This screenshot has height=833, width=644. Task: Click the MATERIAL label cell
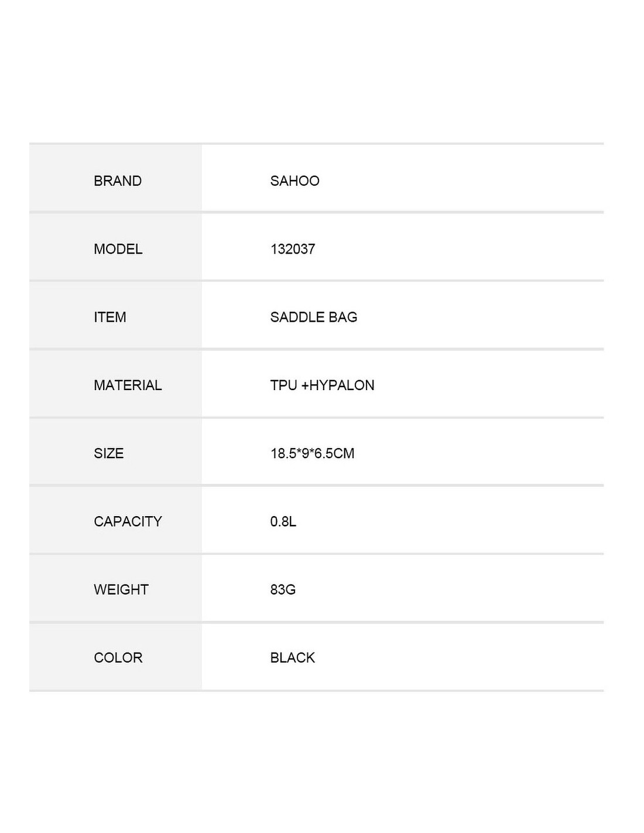coord(115,384)
